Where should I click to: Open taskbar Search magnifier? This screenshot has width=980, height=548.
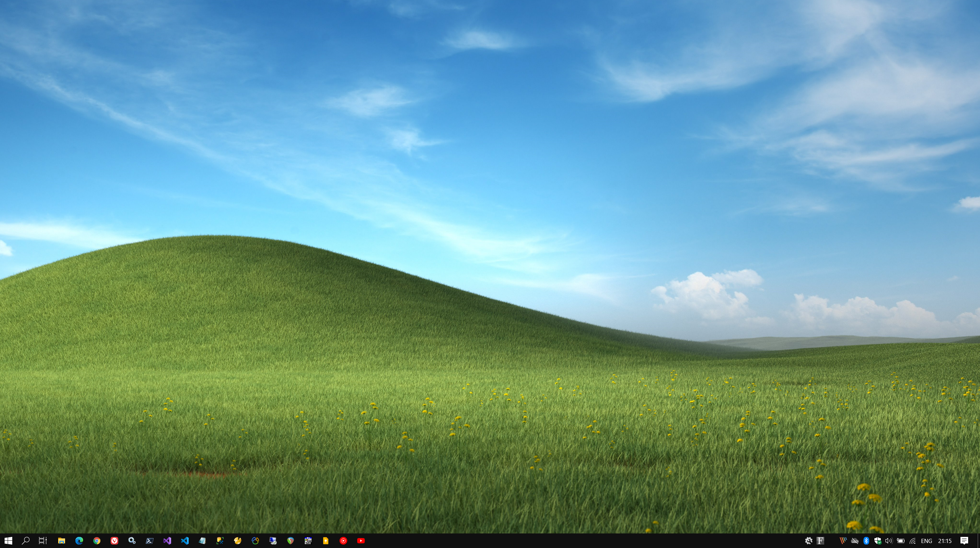(x=26, y=541)
